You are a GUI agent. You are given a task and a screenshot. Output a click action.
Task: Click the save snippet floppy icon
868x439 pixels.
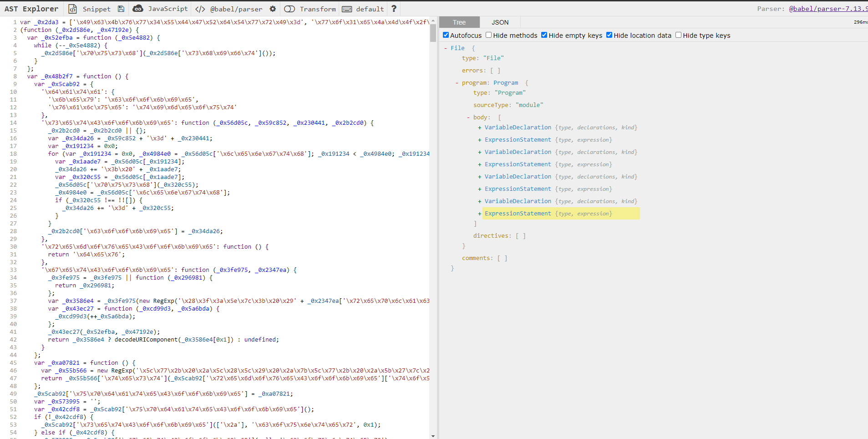[121, 9]
